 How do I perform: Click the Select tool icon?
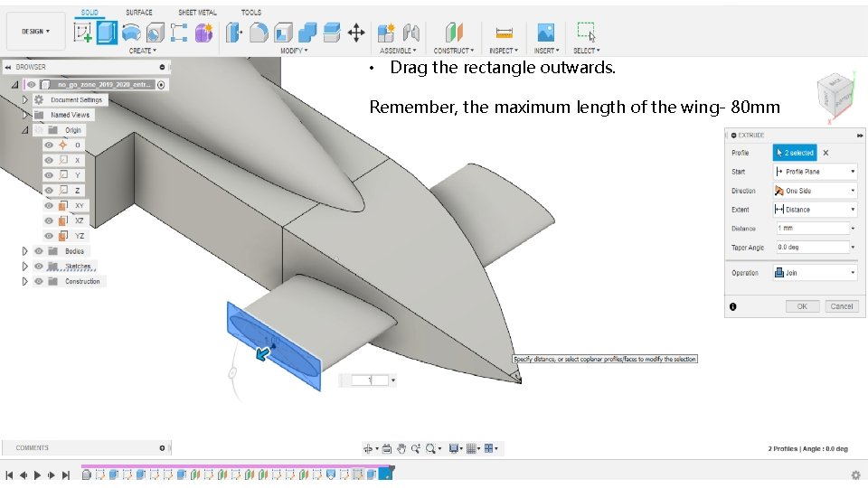click(586, 33)
